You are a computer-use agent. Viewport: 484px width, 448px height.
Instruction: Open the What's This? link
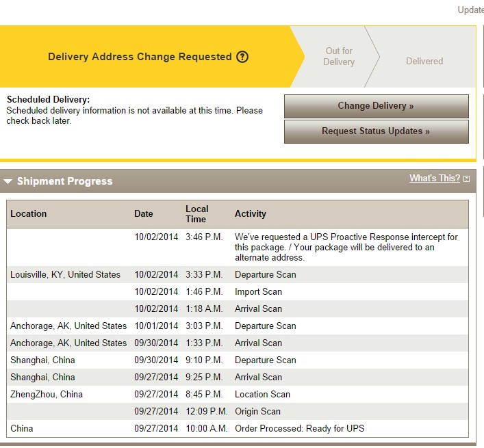(435, 179)
